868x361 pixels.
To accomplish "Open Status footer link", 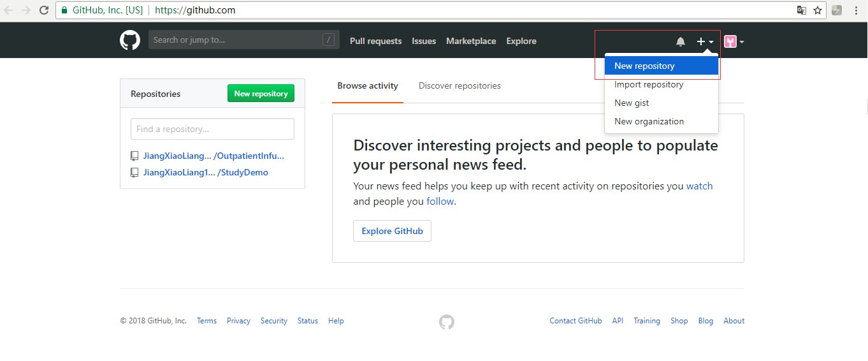I will coord(308,321).
